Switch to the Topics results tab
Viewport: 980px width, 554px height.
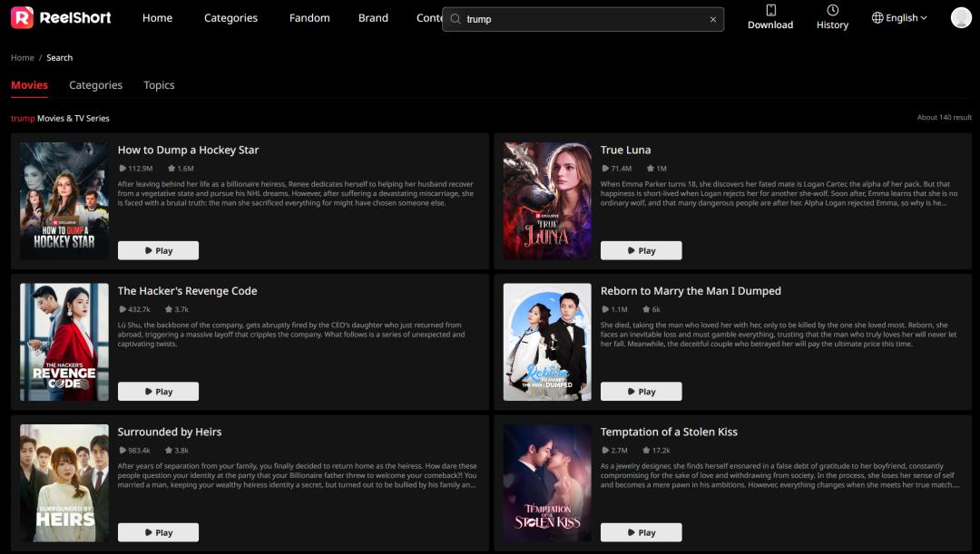click(159, 85)
